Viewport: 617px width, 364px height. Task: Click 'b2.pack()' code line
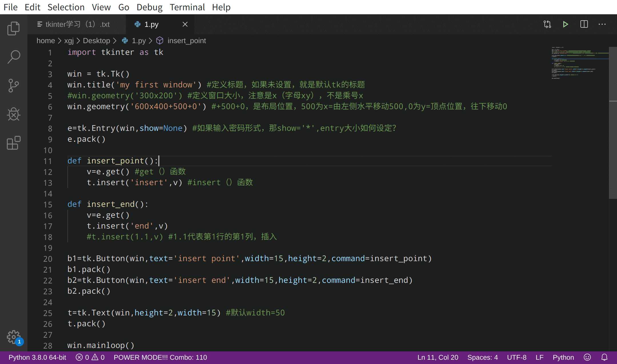tap(89, 291)
